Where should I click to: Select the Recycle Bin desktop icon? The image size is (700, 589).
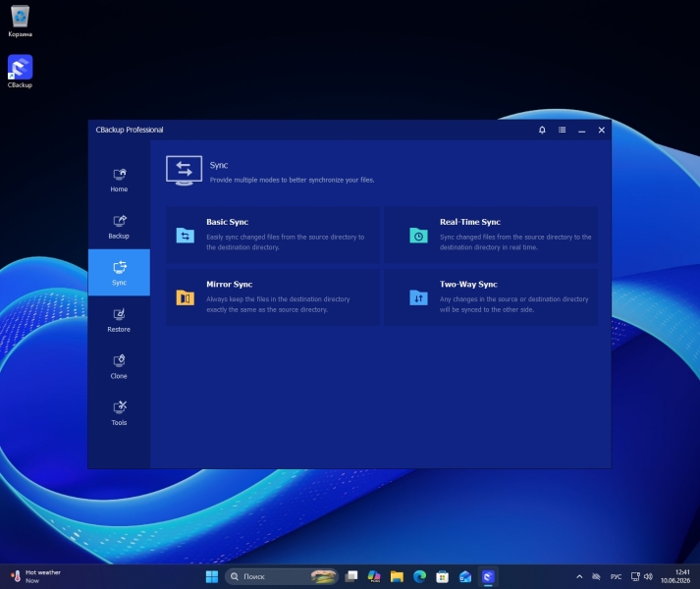[20, 22]
